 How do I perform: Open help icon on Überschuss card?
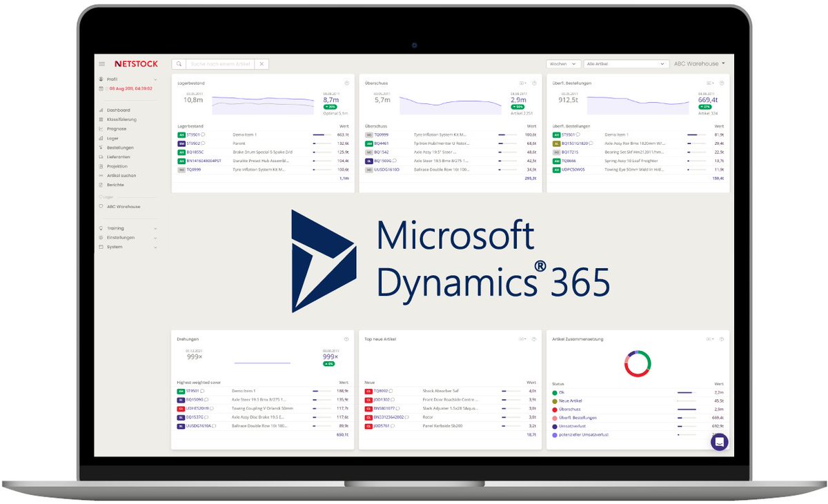tap(534, 83)
